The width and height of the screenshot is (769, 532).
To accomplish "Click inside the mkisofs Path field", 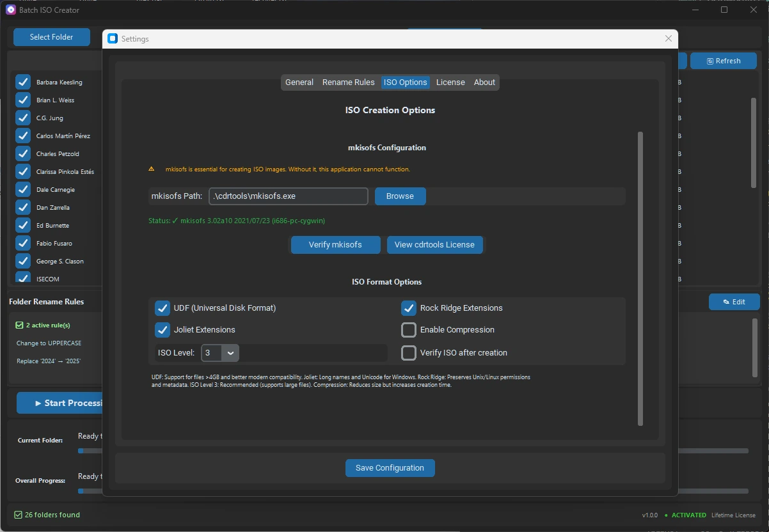I will [288, 196].
